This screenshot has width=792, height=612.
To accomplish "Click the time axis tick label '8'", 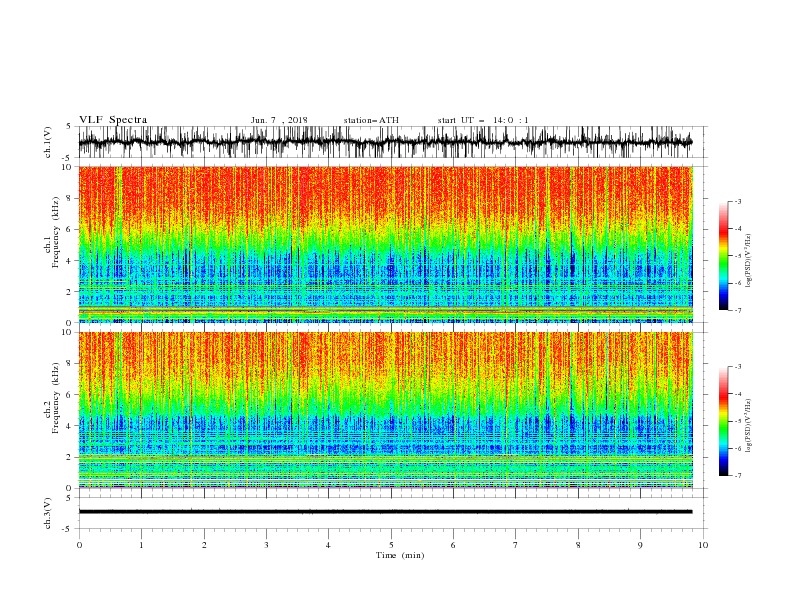I will coord(578,545).
